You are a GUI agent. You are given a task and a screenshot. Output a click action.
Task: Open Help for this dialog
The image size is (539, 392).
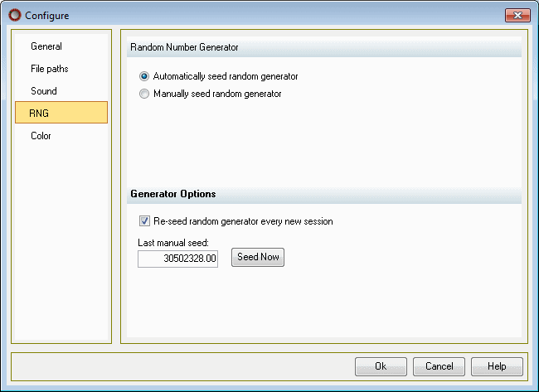(497, 366)
